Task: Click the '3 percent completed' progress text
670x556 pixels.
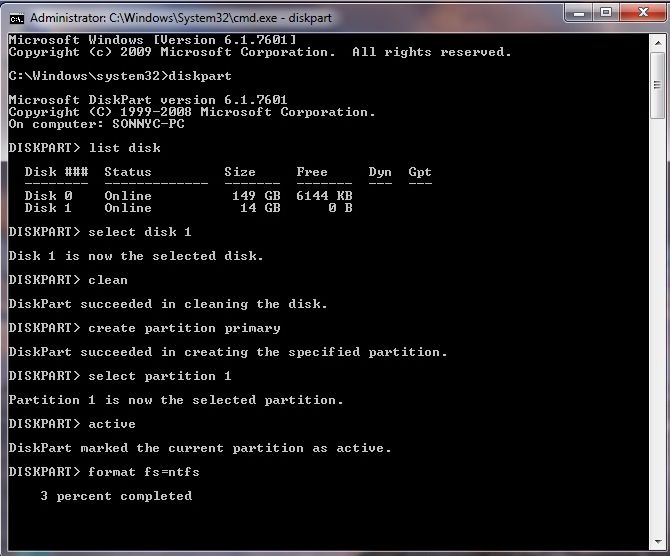Action: point(116,496)
